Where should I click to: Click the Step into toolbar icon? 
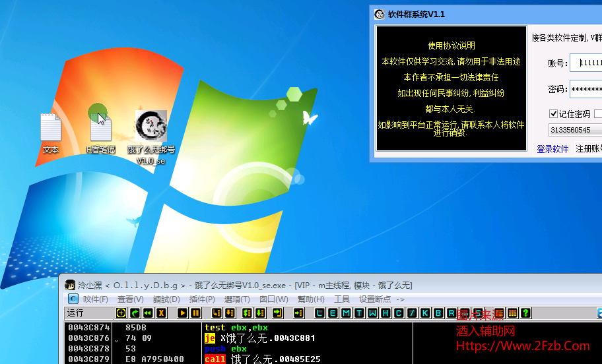[217, 313]
